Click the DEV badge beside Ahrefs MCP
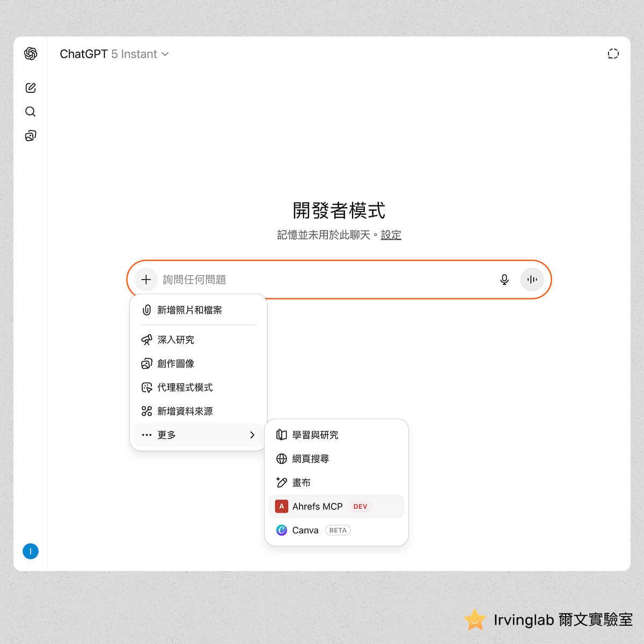644x644 pixels. click(360, 507)
